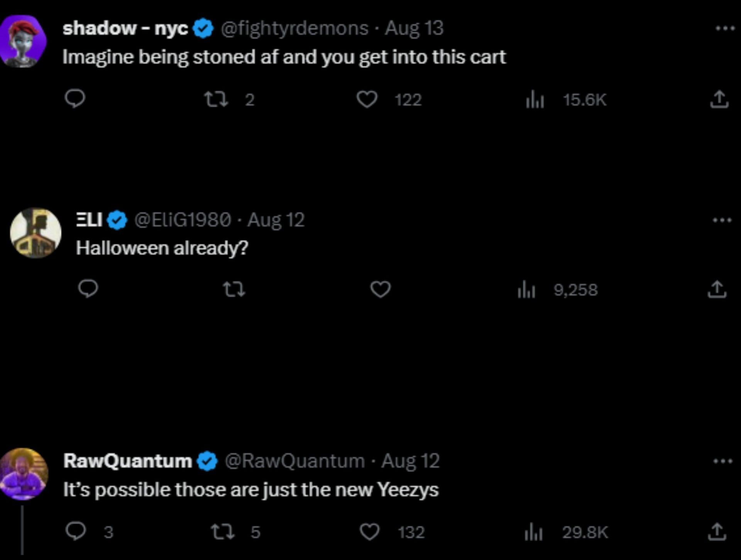741x560 pixels.
Task: Reply to RawQuantum's Yeezys tweet
Action: pyautogui.click(x=75, y=531)
